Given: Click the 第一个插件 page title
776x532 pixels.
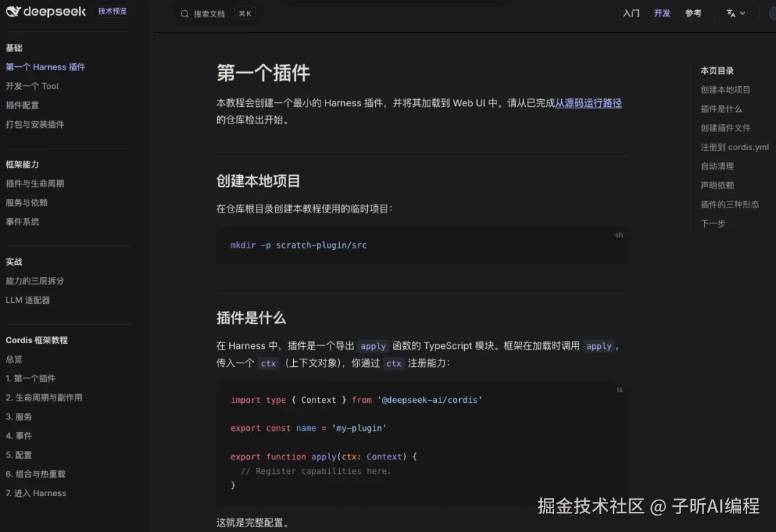Looking at the screenshot, I should pos(263,73).
